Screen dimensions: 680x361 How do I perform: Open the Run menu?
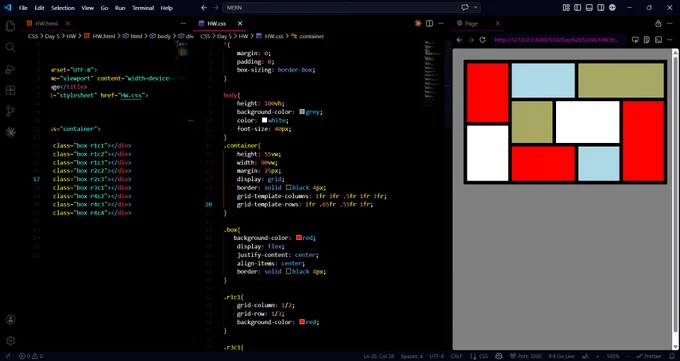[120, 8]
